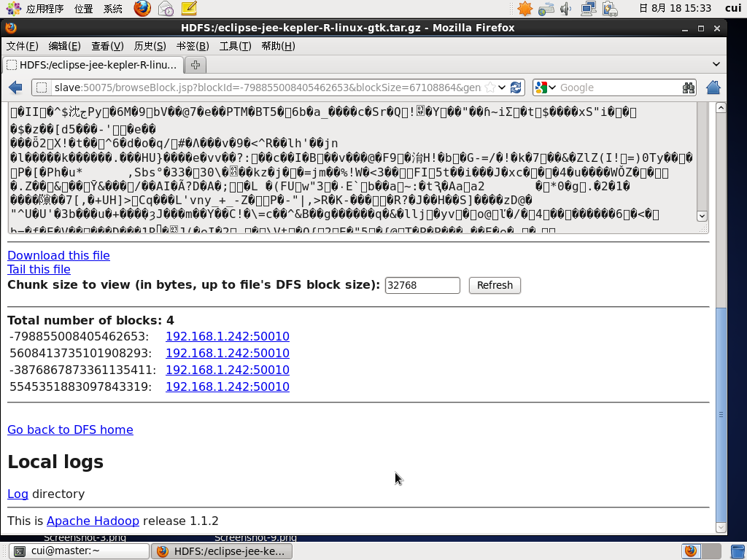Open datanode link for block 5608413735101908293
Viewport: 747px width, 560px height.
tap(228, 353)
